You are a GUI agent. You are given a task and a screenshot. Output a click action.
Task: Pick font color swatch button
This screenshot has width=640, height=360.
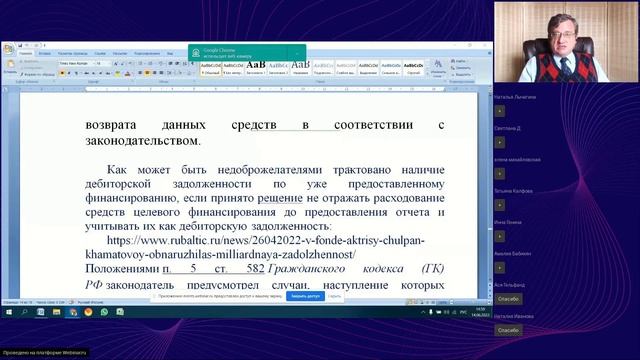click(x=128, y=73)
